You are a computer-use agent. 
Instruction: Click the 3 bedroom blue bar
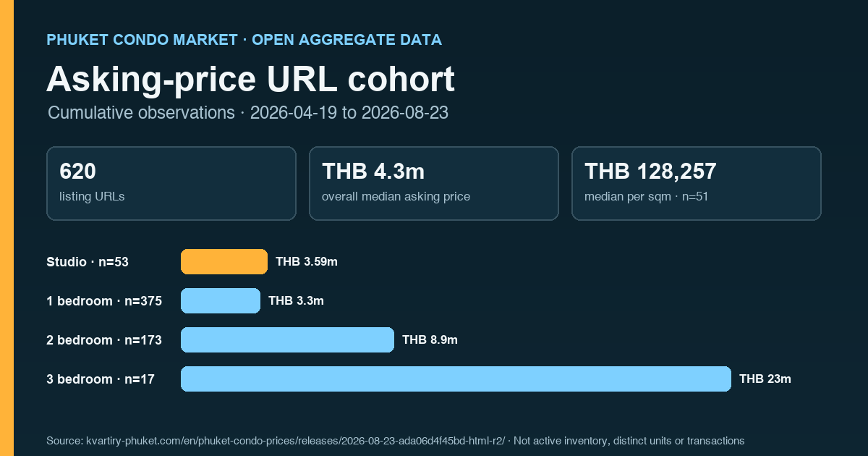click(456, 379)
